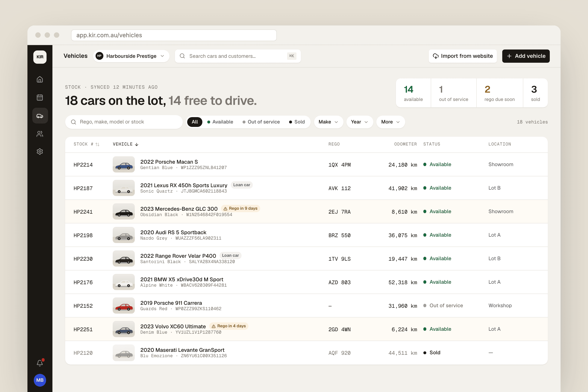Filter list by Sold status
Screen dimensions: 588x392
click(x=297, y=122)
